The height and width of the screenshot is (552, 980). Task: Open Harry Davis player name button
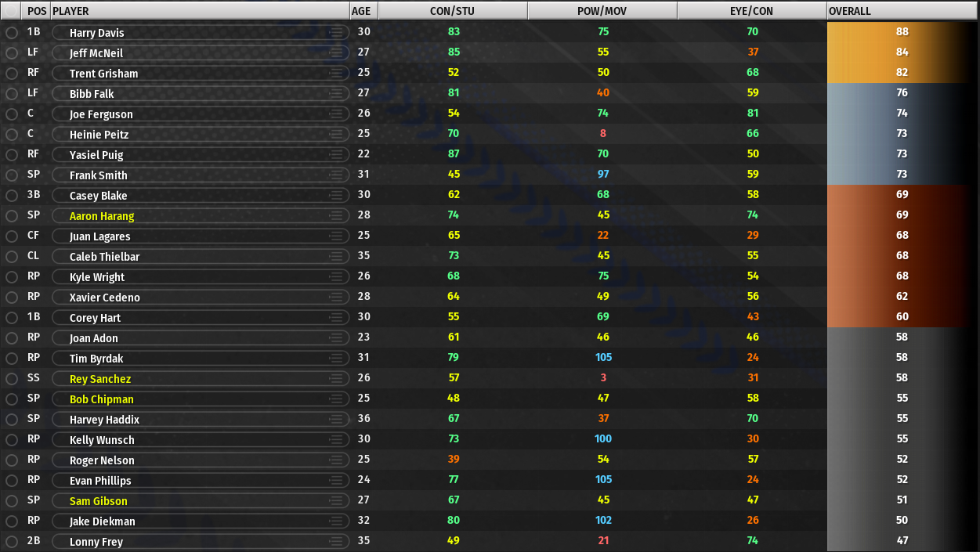click(x=201, y=32)
